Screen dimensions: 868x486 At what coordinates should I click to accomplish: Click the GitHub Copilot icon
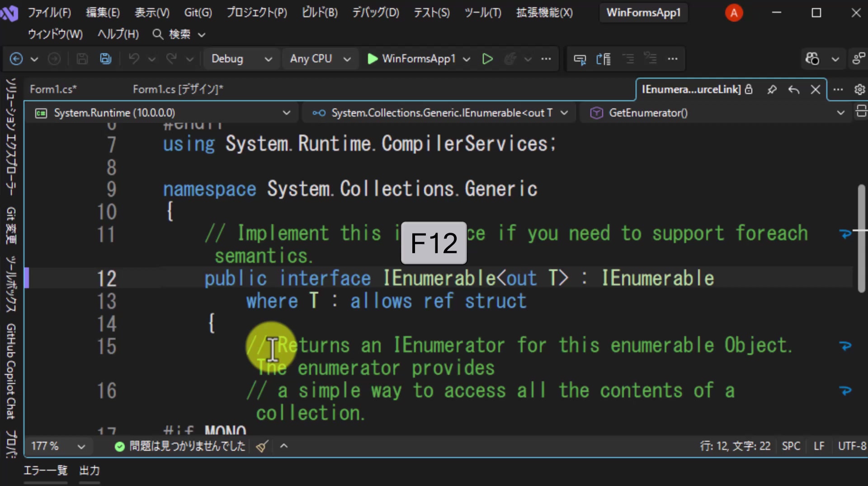point(812,59)
